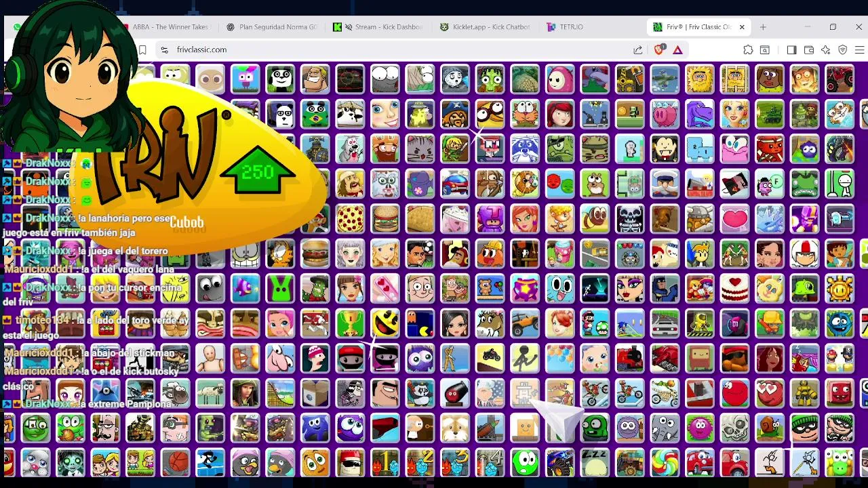Open the red face with heart eyes game
868x488 pixels.
[x=770, y=393]
